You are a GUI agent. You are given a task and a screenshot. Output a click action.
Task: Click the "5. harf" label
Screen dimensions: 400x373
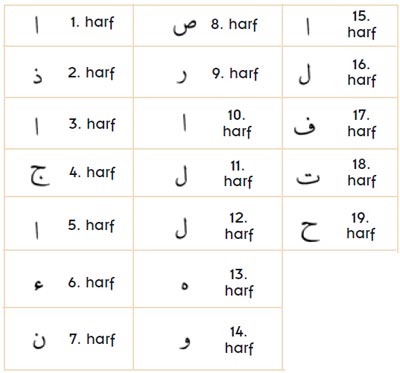pos(91,225)
